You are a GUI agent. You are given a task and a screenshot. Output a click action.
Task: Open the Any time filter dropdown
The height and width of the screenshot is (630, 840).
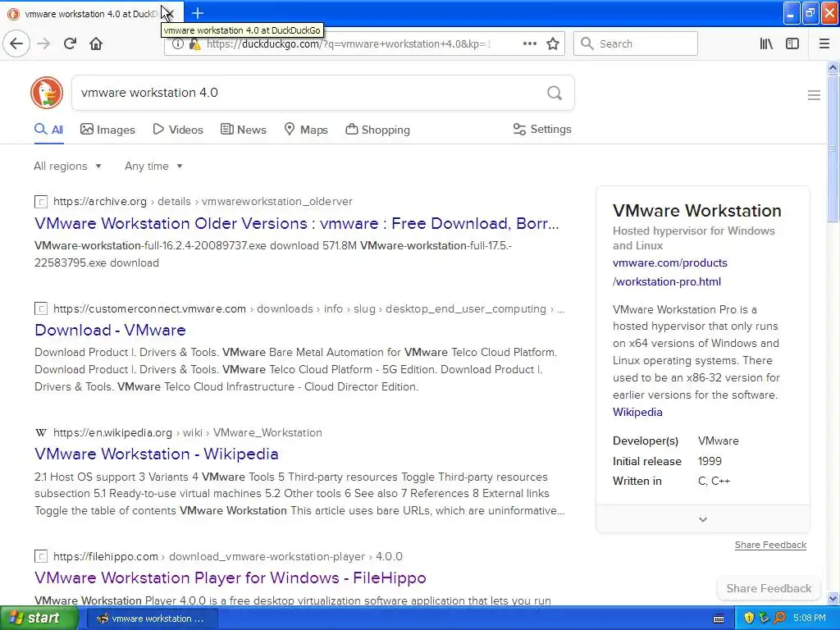(153, 166)
